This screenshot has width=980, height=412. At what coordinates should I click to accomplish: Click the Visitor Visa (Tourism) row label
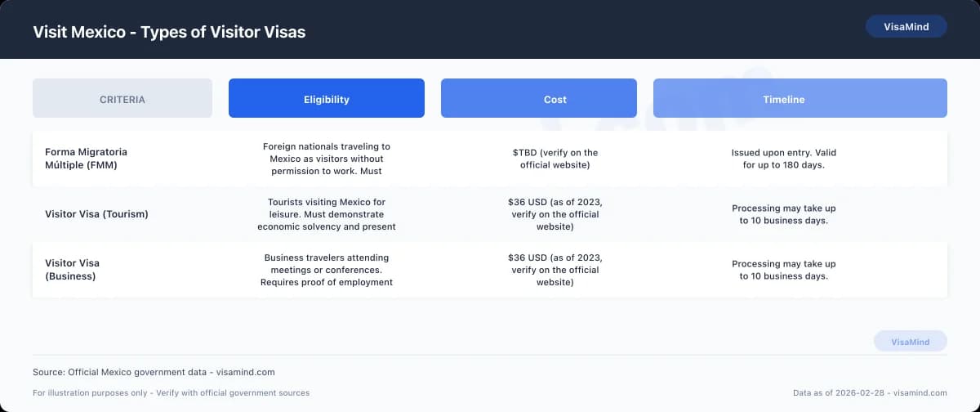click(96, 214)
